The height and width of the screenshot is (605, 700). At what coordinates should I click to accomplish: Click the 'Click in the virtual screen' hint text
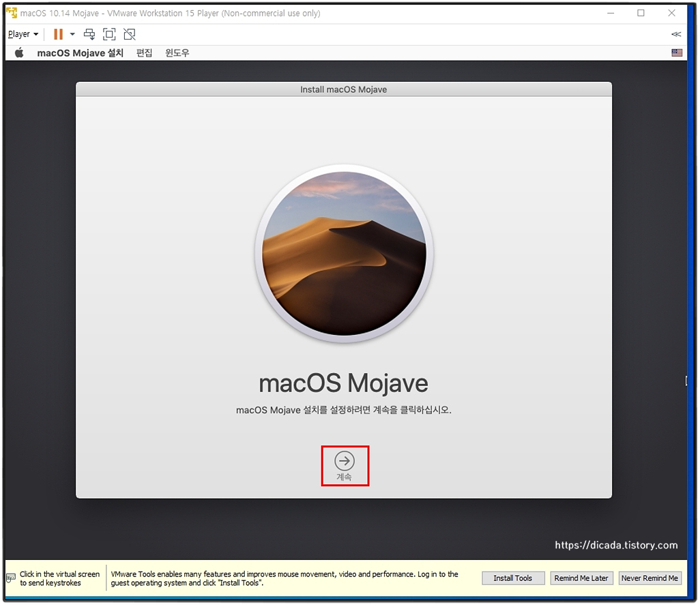(60, 578)
